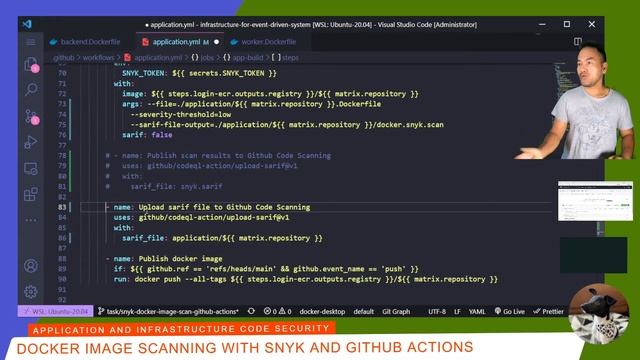Change LF end of line sequence
The height and width of the screenshot is (360, 640).
[x=457, y=311]
